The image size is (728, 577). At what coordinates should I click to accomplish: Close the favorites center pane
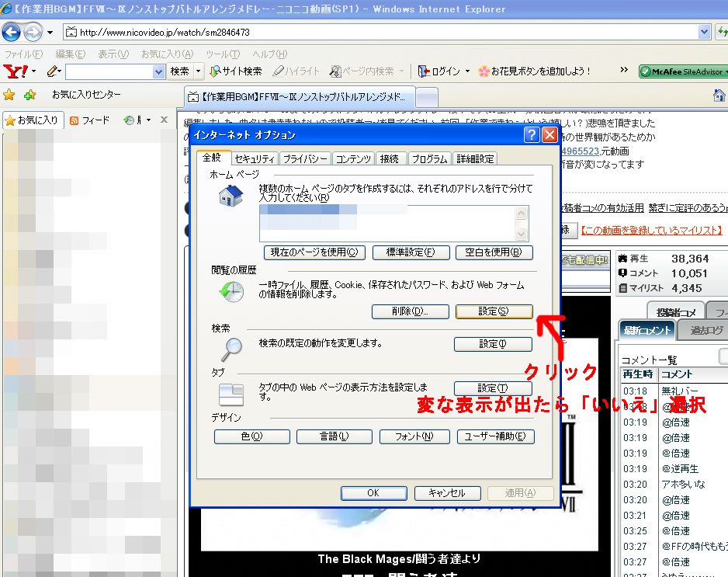(x=164, y=120)
